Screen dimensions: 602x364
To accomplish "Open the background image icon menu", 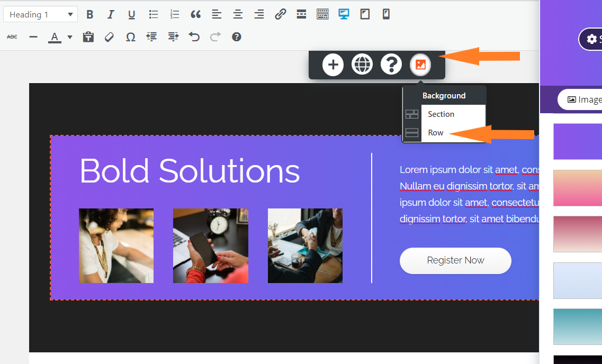I will tap(420, 65).
